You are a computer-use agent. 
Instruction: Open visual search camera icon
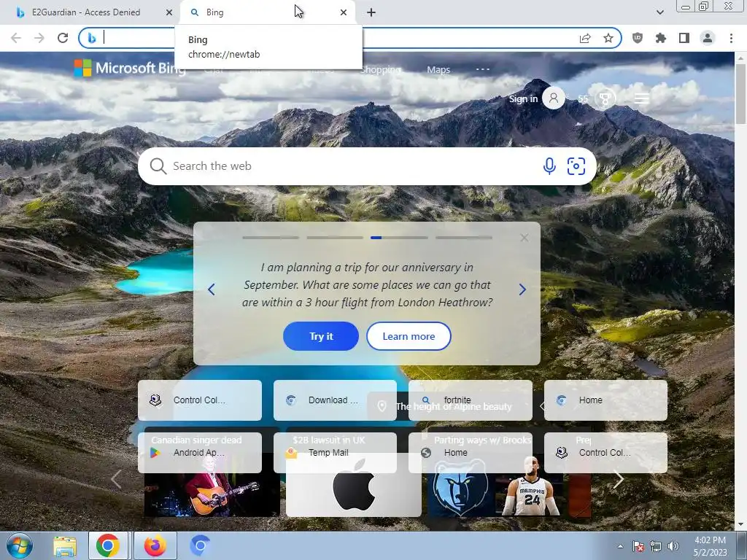(576, 166)
